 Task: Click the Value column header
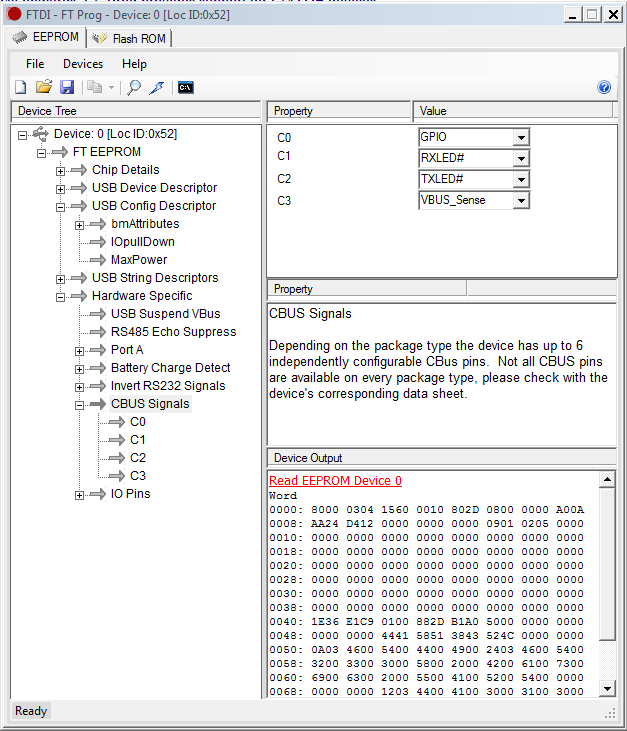[513, 111]
